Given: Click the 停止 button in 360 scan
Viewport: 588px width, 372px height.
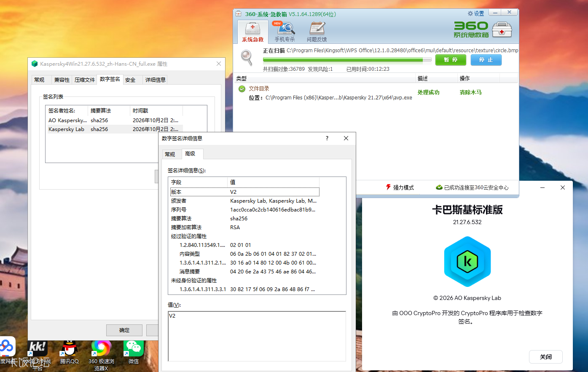Looking at the screenshot, I should [x=486, y=60].
